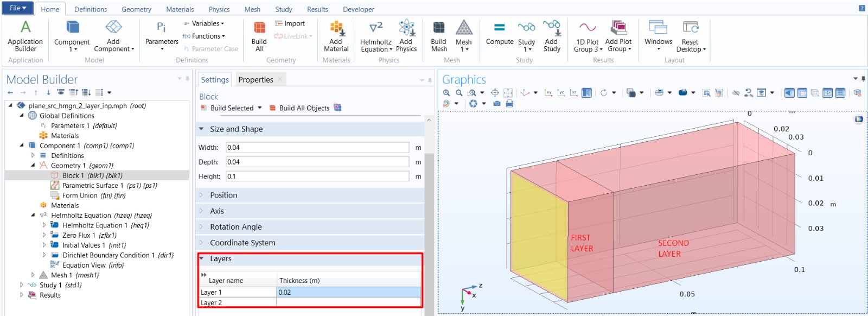Click the Print icon in Graphics toolbar

509,103
